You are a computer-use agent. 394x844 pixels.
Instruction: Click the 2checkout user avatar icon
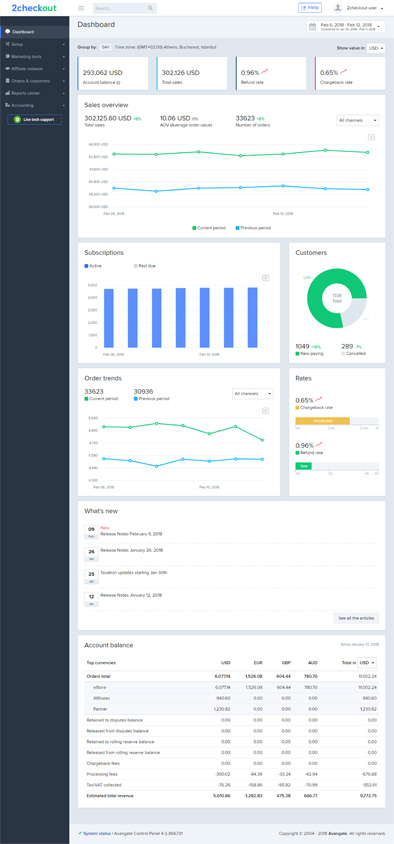tap(338, 8)
